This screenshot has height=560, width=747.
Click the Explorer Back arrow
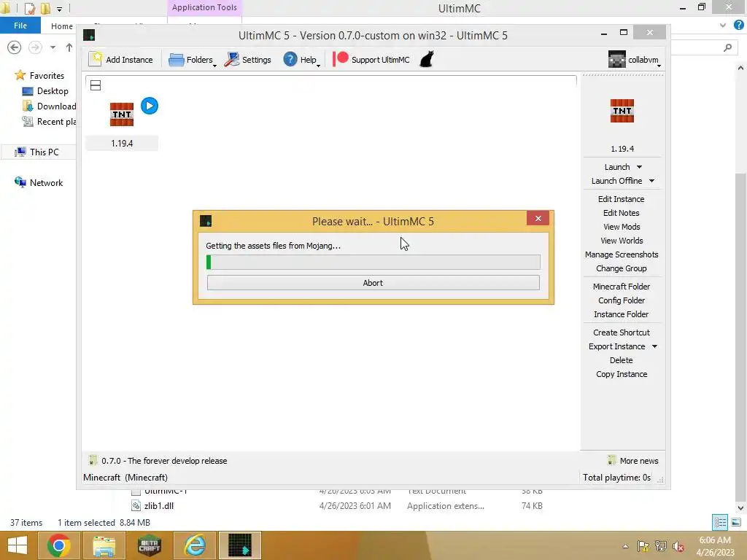tap(15, 47)
